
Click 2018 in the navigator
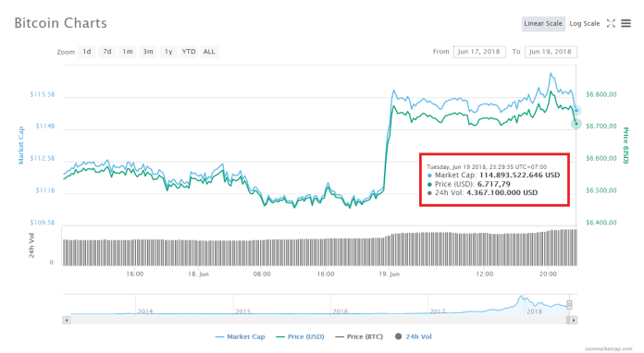[x=534, y=311]
